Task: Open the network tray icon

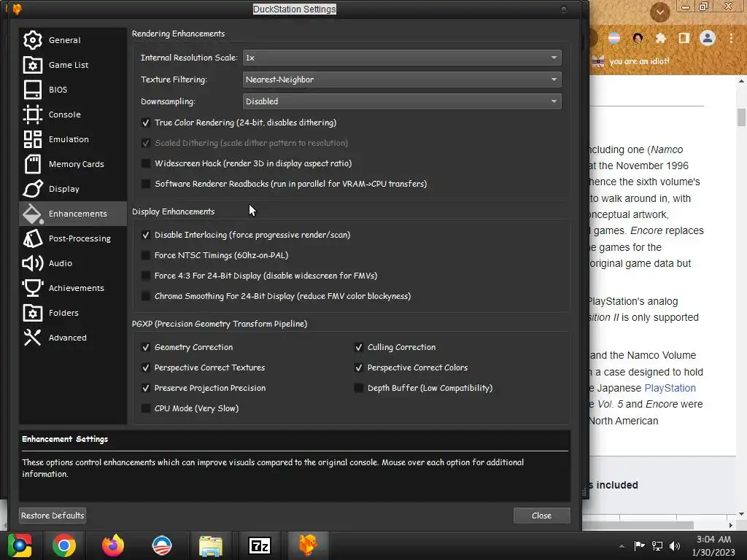Action: pos(657,545)
